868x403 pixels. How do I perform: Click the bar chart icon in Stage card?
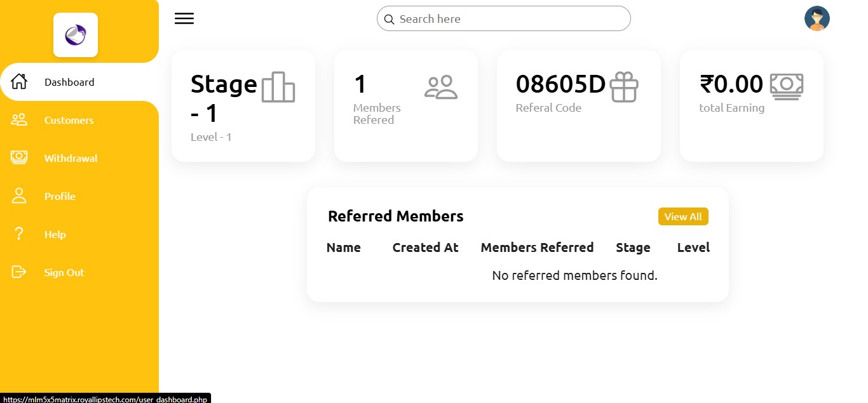278,87
